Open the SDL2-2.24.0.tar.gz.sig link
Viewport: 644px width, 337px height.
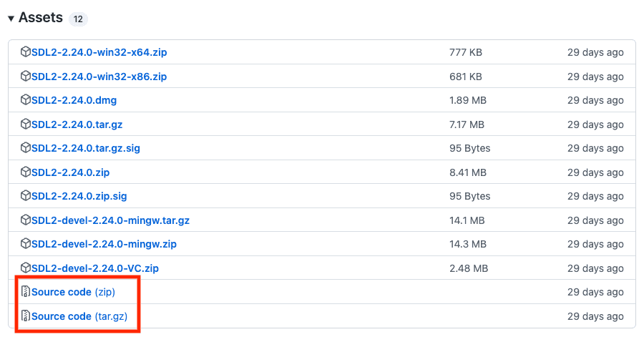(x=85, y=148)
